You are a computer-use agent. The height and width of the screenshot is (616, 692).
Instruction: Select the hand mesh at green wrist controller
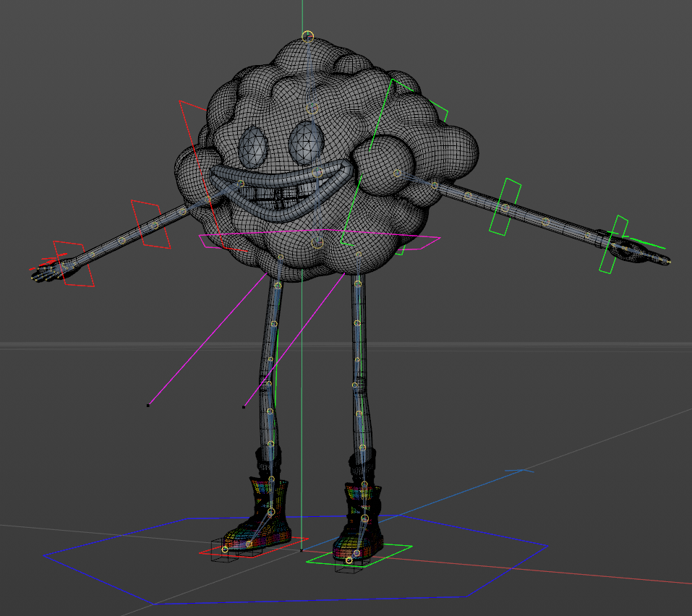click(x=641, y=252)
